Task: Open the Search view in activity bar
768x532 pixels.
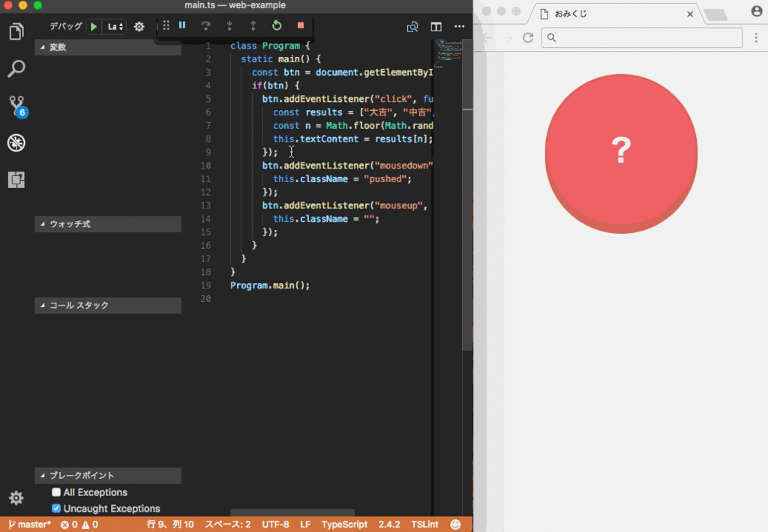Action: tap(16, 69)
